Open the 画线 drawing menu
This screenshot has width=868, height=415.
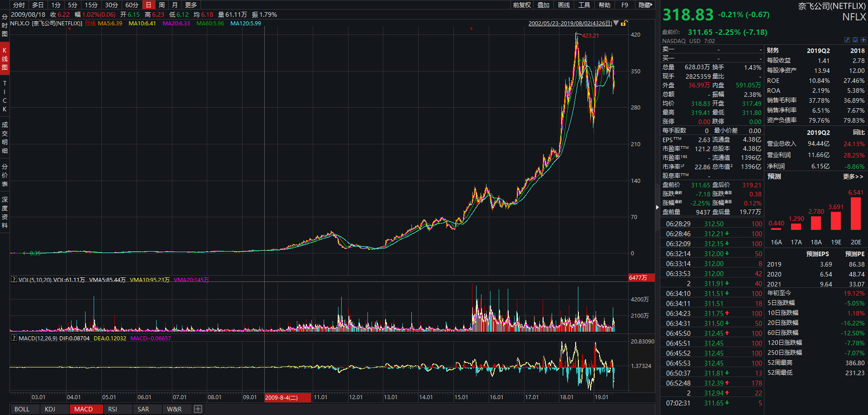click(x=564, y=5)
